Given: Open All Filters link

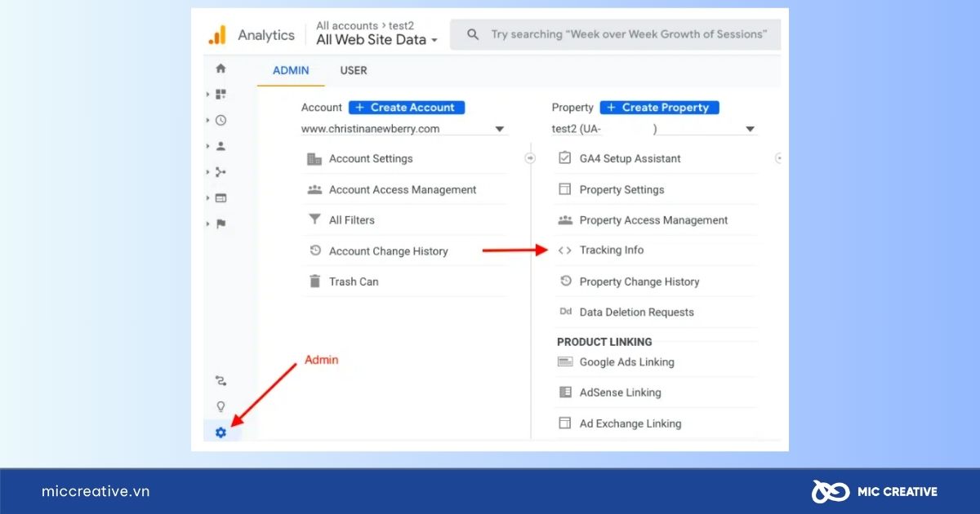Looking at the screenshot, I should click(x=352, y=220).
